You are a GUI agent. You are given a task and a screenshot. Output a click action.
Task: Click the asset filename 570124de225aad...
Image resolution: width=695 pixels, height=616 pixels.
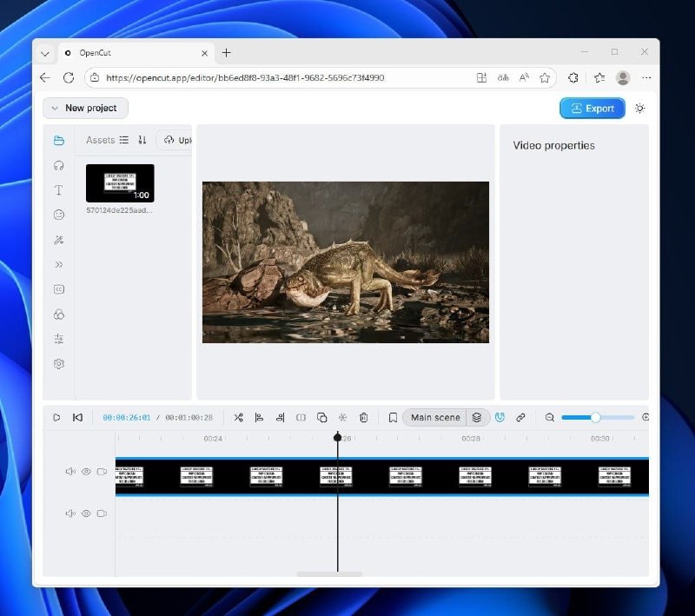click(119, 210)
